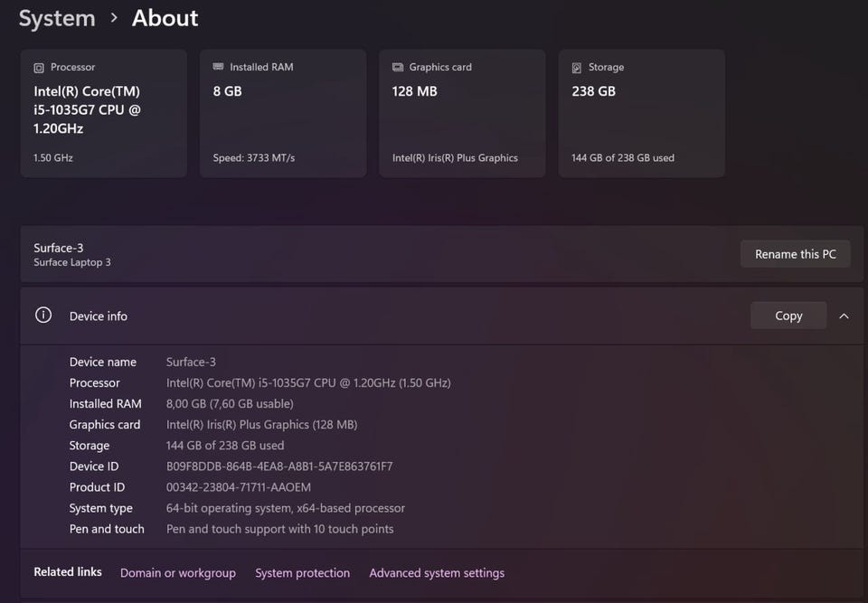Viewport: 868px width, 603px height.
Task: Open the System protection link
Action: pyautogui.click(x=302, y=573)
